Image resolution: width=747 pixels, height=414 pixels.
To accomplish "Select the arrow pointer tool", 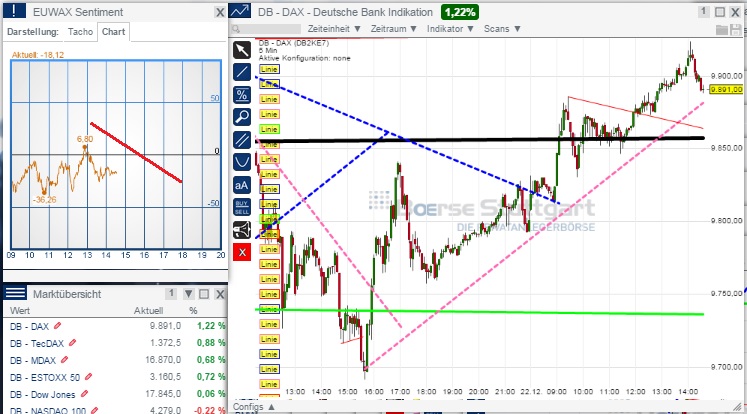I will click(241, 50).
